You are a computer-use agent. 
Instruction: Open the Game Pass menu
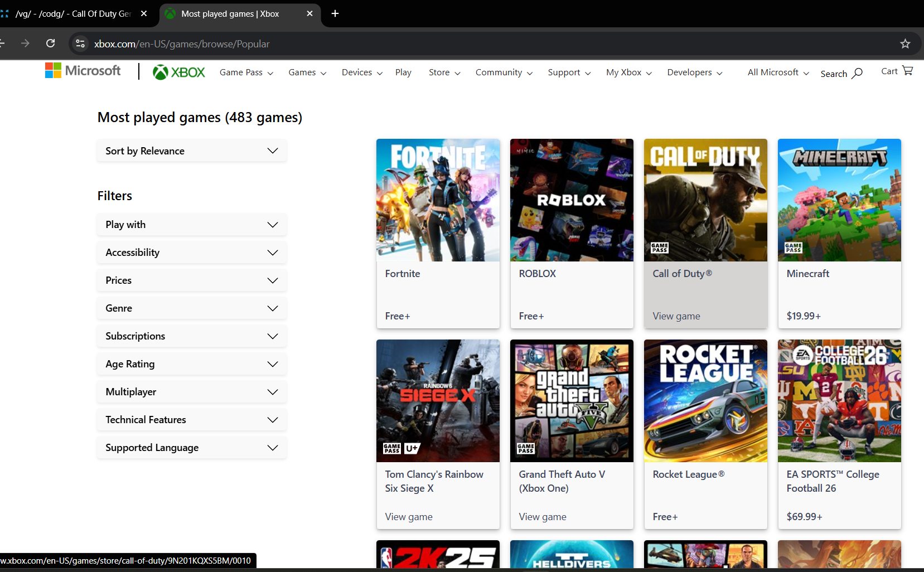[x=246, y=72]
